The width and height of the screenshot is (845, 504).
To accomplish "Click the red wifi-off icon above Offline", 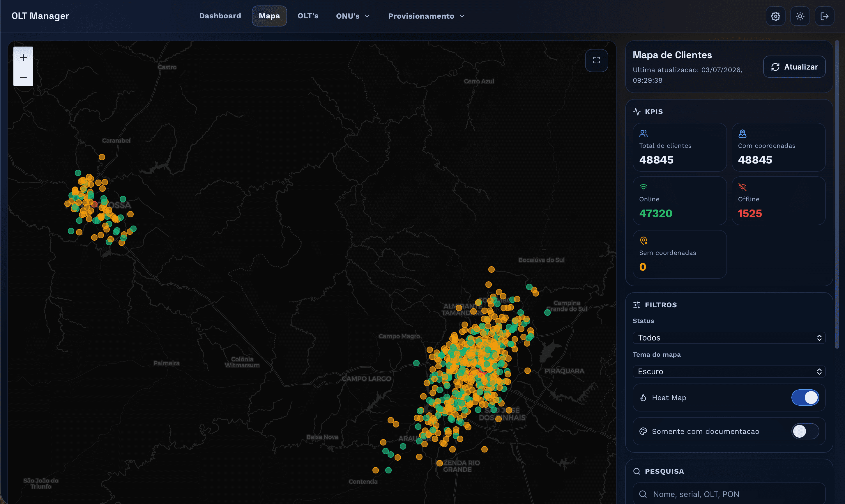I will 743,187.
